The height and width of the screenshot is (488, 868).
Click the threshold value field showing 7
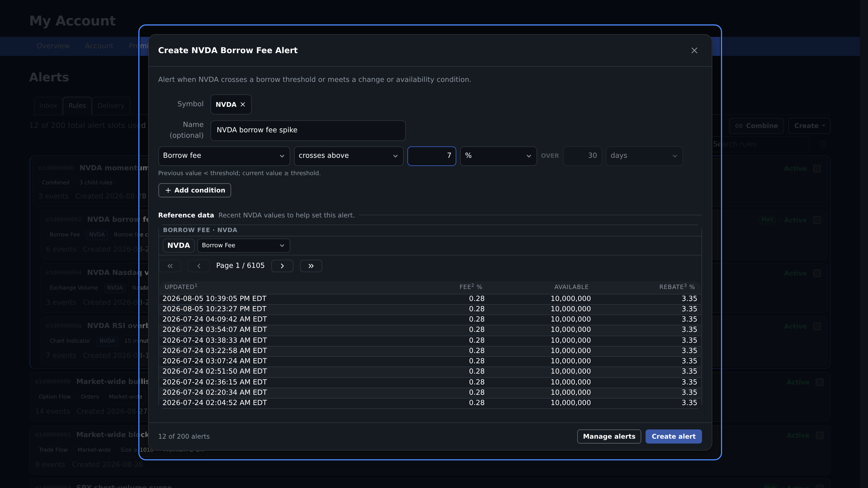pos(432,156)
